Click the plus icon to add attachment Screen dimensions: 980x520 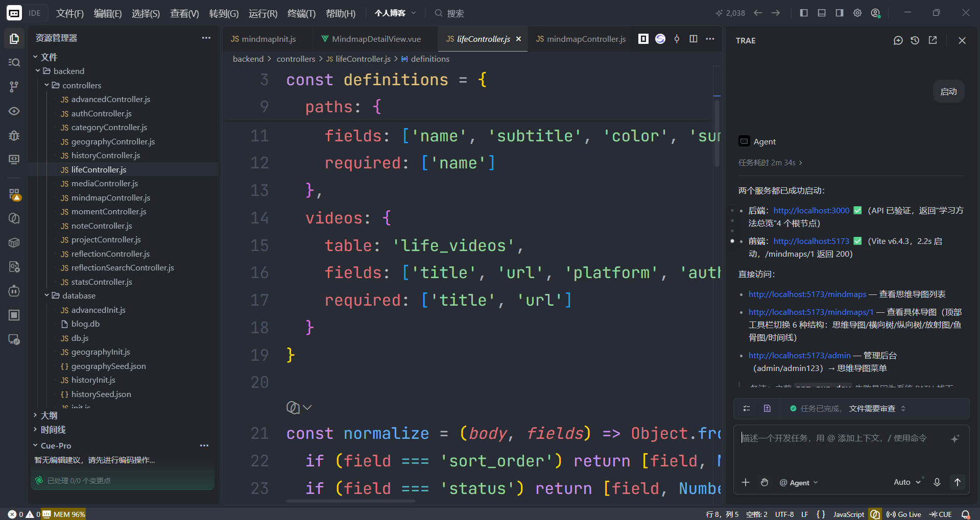(x=746, y=482)
